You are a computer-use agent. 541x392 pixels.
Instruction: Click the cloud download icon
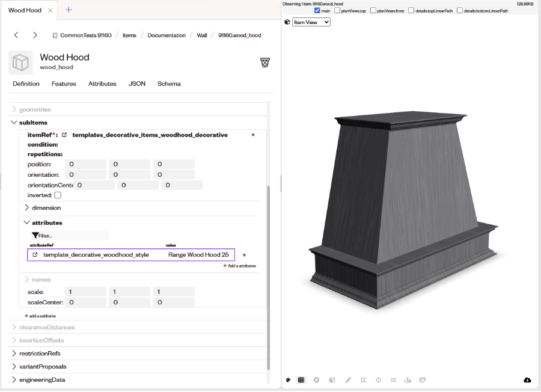pyautogui.click(x=527, y=380)
